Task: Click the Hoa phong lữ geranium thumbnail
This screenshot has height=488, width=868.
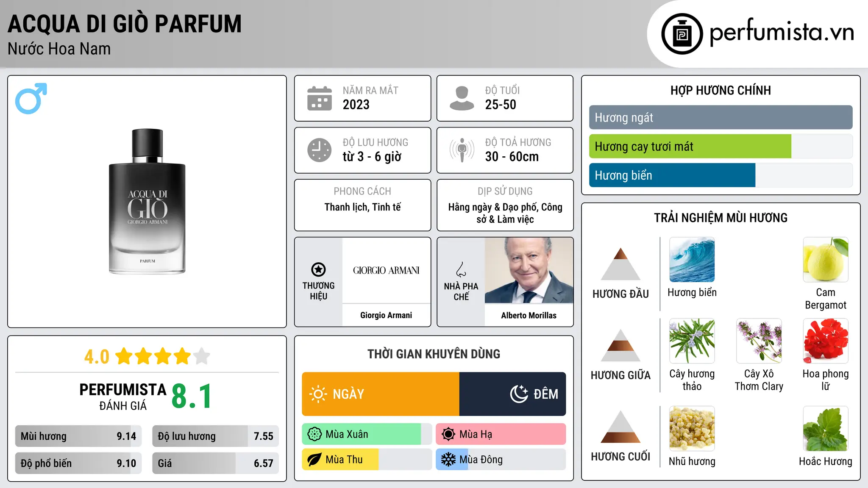Action: pos(826,341)
